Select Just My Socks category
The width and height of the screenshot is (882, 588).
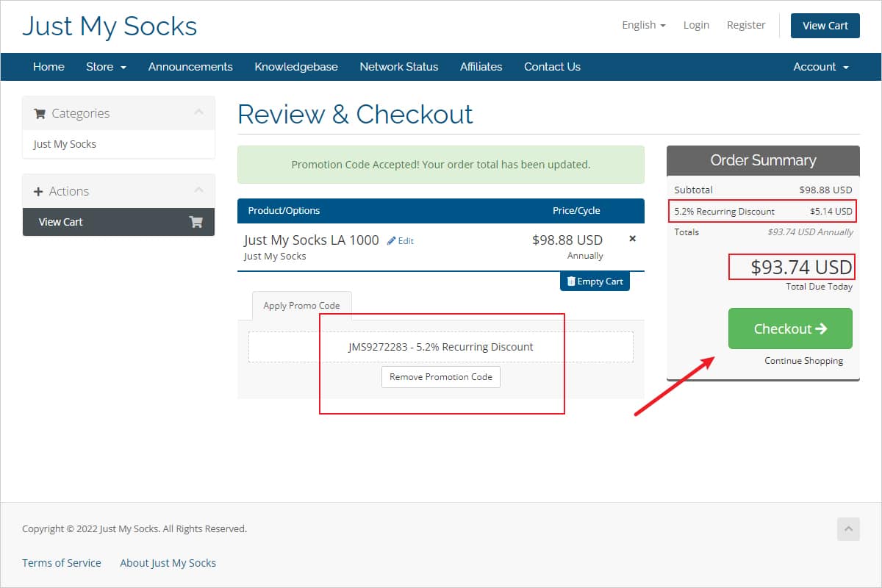point(65,144)
